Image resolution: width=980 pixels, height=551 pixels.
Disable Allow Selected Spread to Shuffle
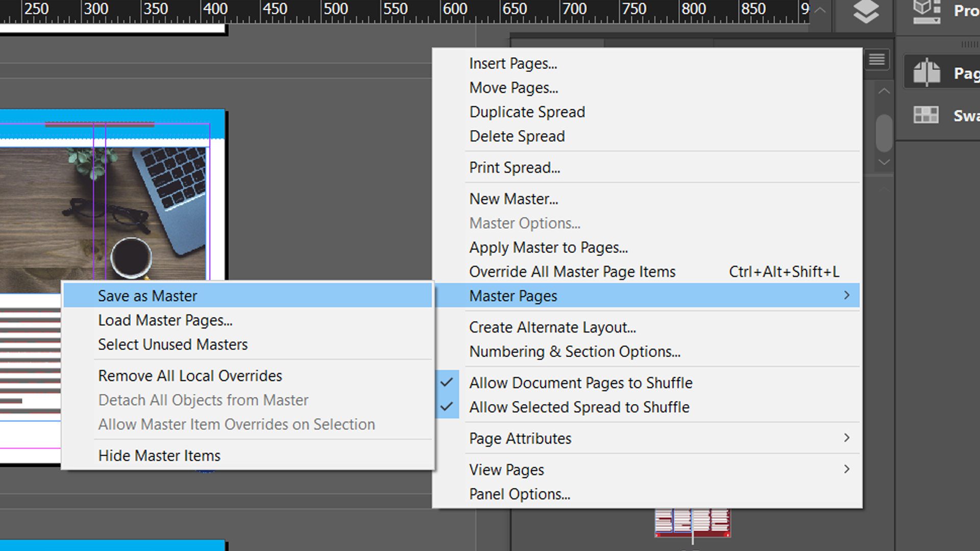[579, 407]
